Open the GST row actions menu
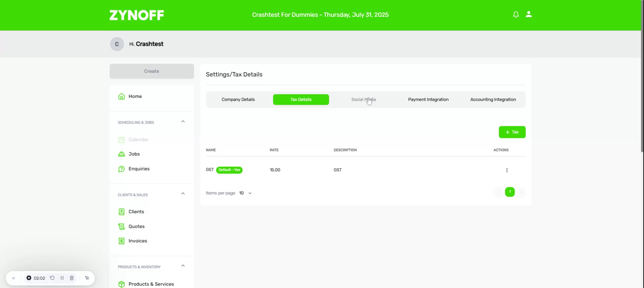The image size is (644, 288). click(x=507, y=170)
